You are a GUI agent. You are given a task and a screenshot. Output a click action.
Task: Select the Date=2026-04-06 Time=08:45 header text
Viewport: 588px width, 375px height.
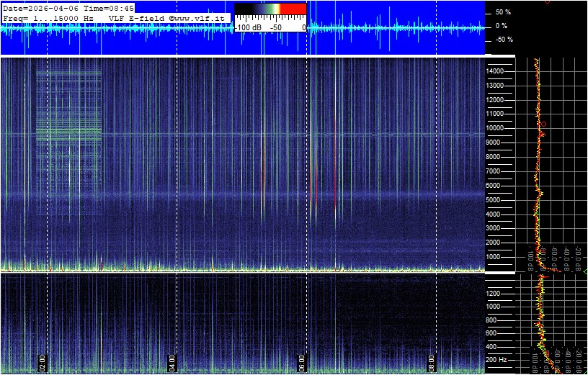(68, 8)
